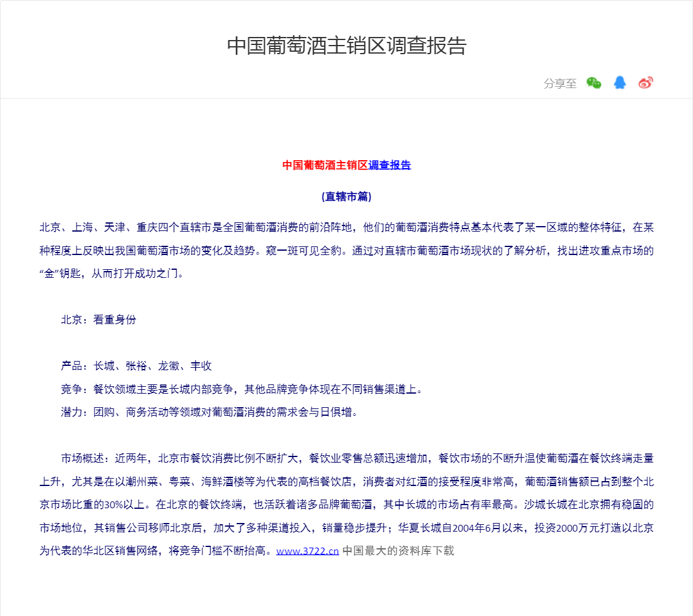This screenshot has width=693, height=616.
Task: Click the line starting with 竞争：餐饮领域
Action: (x=241, y=389)
